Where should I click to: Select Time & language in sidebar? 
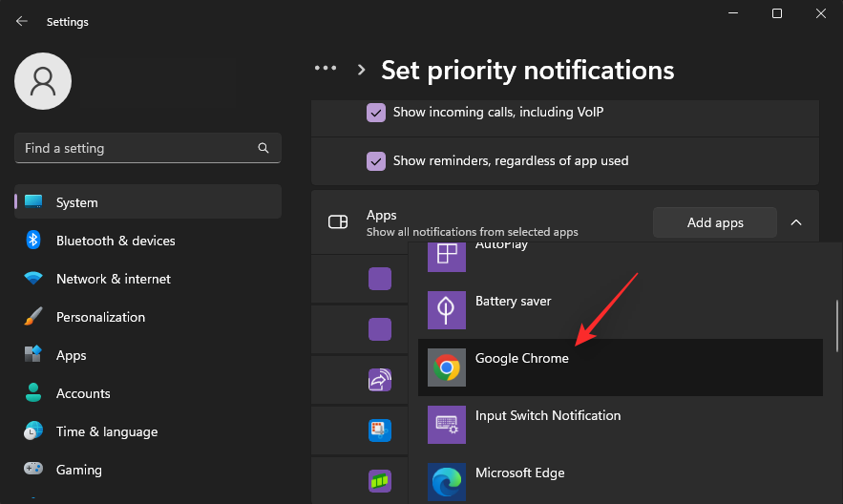pyautogui.click(x=106, y=431)
